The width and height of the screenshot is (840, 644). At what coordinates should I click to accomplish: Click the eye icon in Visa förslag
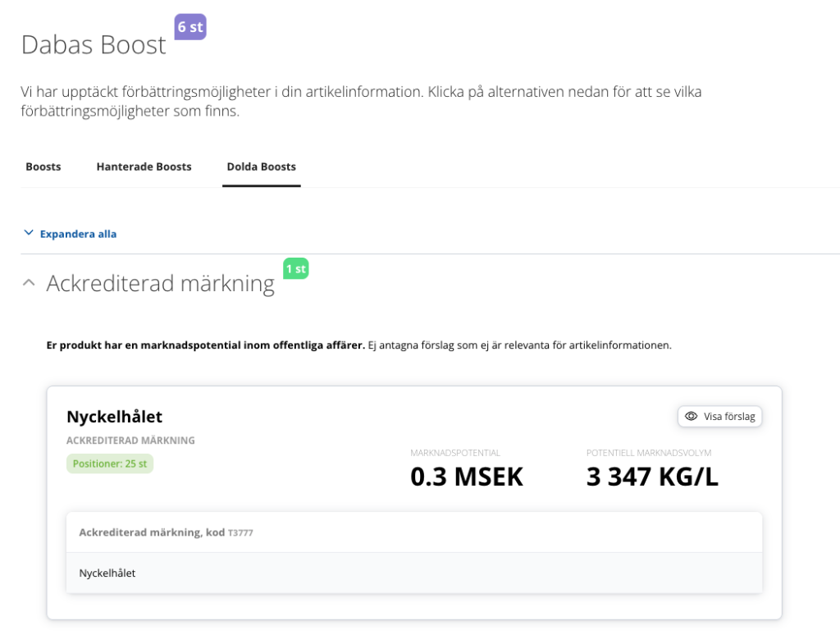[x=691, y=416]
